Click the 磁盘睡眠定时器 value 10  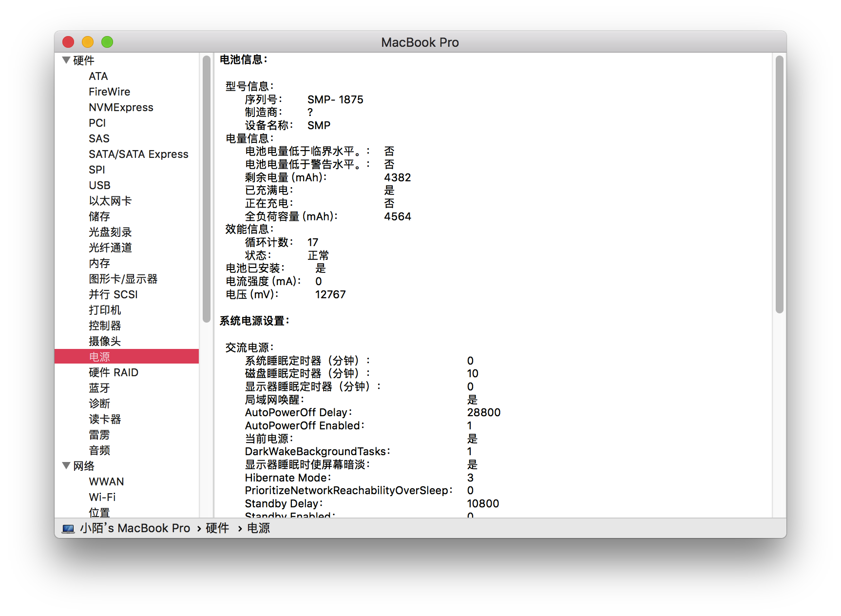click(x=473, y=373)
